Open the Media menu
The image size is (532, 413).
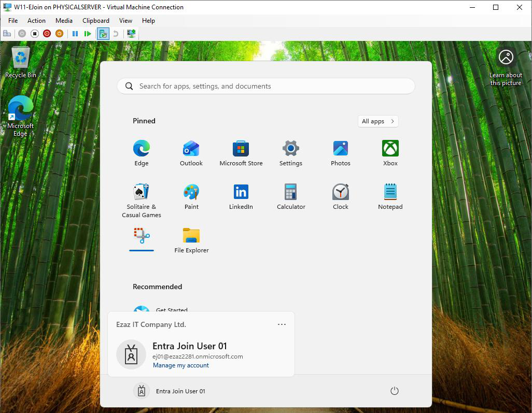pyautogui.click(x=64, y=21)
